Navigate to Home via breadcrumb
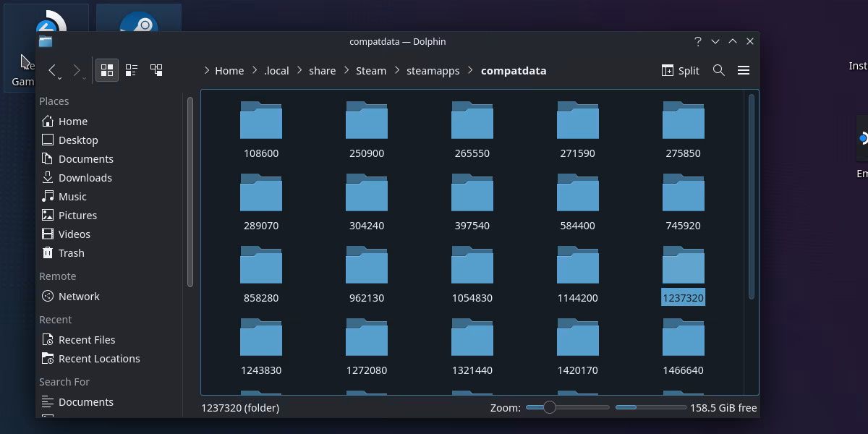Image resolution: width=868 pixels, height=434 pixels. [x=229, y=70]
